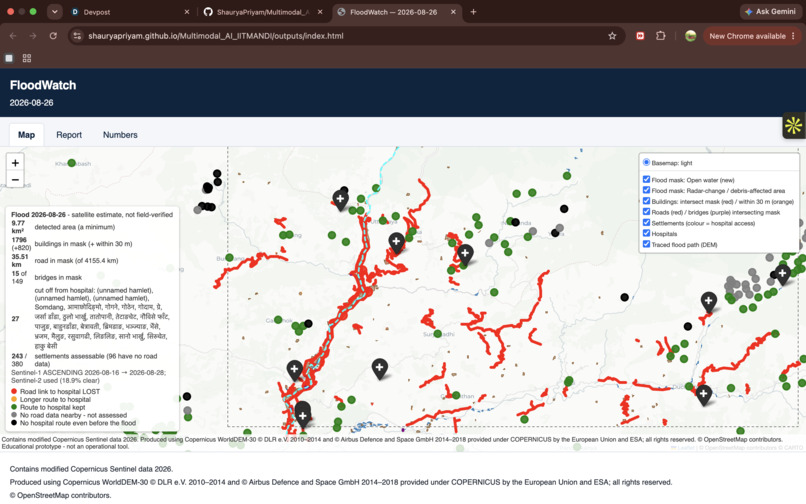
Task: Click the yellow starburst side widget icon
Action: coord(793,125)
